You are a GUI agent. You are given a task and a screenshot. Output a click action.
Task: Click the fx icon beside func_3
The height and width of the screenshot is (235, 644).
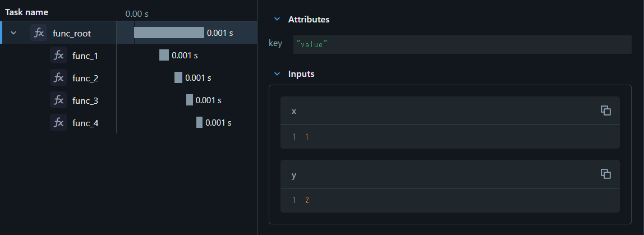(58, 100)
